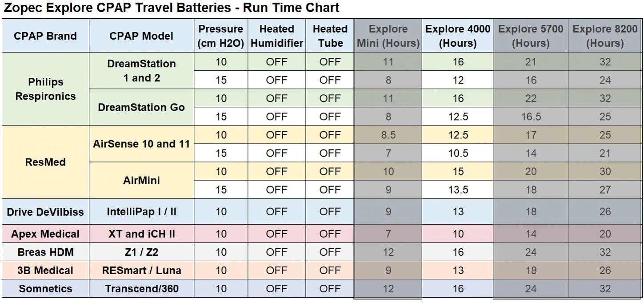Click the 16.5 hours value cell
The width and height of the screenshot is (644, 303).
coord(531,117)
